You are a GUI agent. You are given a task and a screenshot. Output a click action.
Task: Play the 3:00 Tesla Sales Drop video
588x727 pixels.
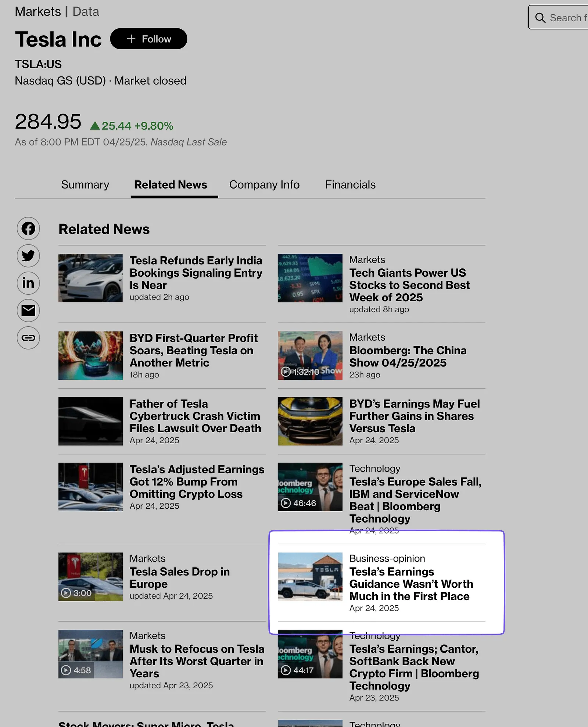(90, 577)
